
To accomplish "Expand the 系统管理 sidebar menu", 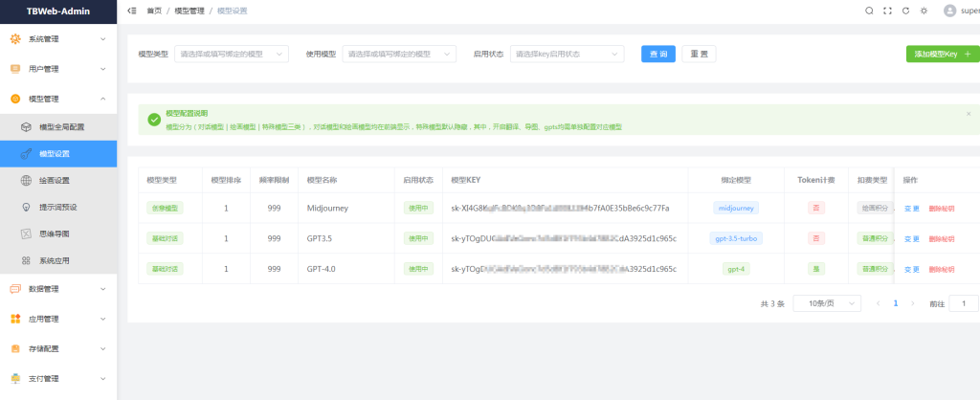I will click(x=58, y=39).
